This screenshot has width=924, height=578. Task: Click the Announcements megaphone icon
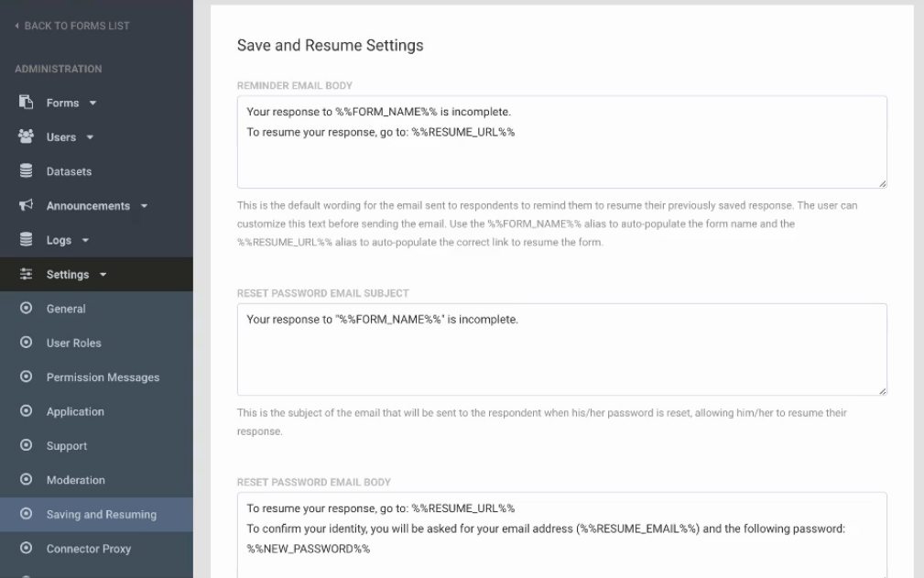(x=26, y=205)
